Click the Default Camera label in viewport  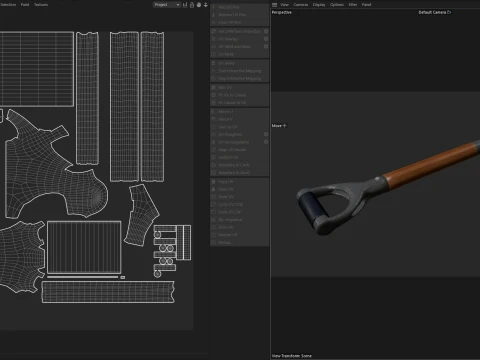pyautogui.click(x=435, y=12)
